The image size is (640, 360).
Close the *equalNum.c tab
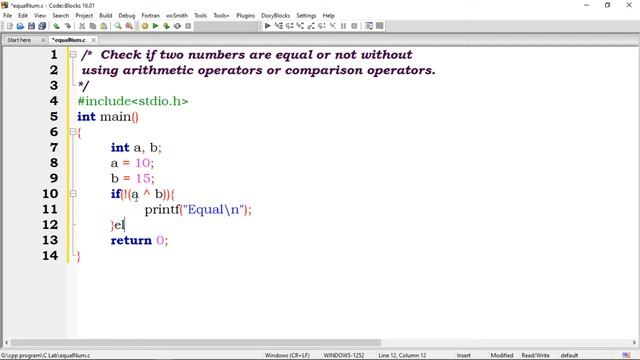(x=93, y=40)
